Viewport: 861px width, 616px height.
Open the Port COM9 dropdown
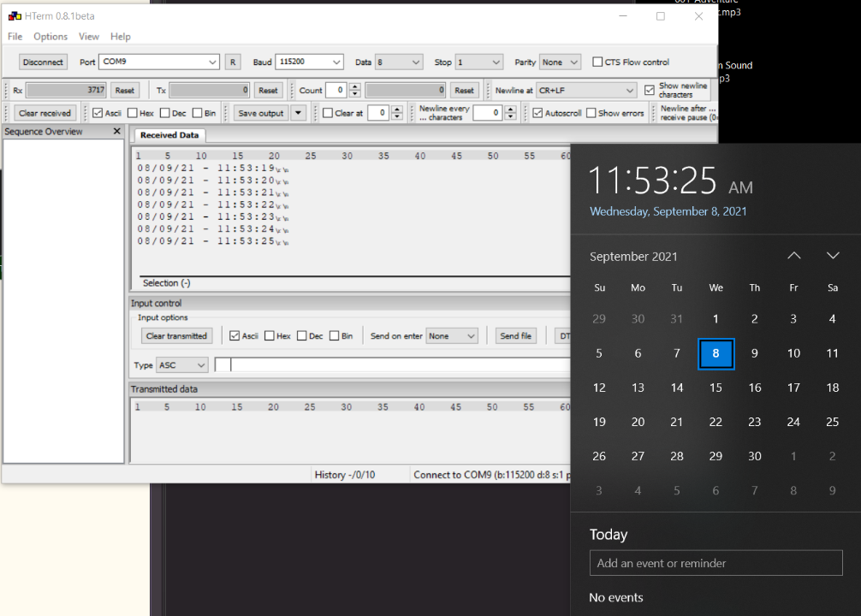click(212, 62)
